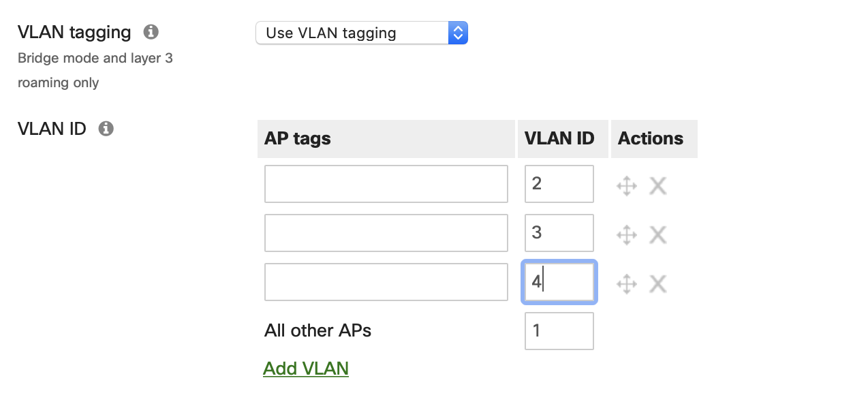
Task: Click the move handle next to VLAN 2
Action: pos(626,185)
